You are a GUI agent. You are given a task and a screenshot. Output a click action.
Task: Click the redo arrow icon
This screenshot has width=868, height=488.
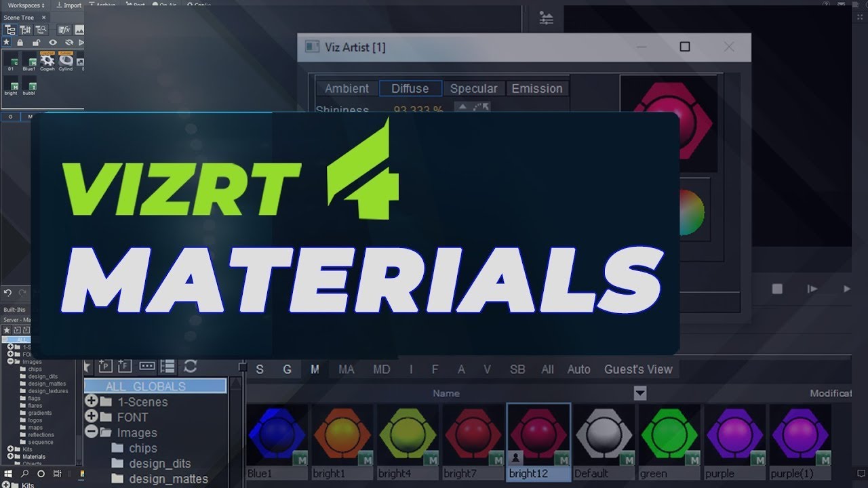click(22, 293)
